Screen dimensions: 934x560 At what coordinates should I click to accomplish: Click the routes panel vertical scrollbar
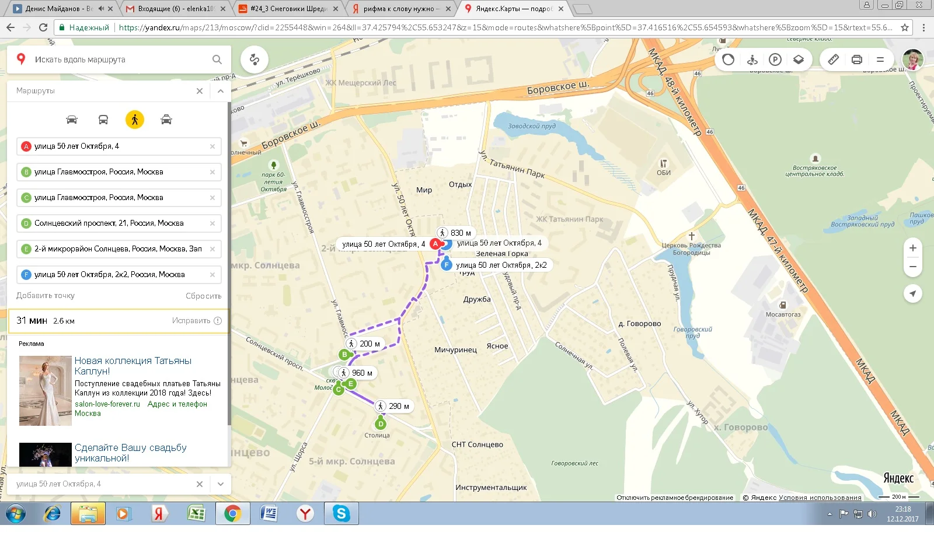[229, 262]
